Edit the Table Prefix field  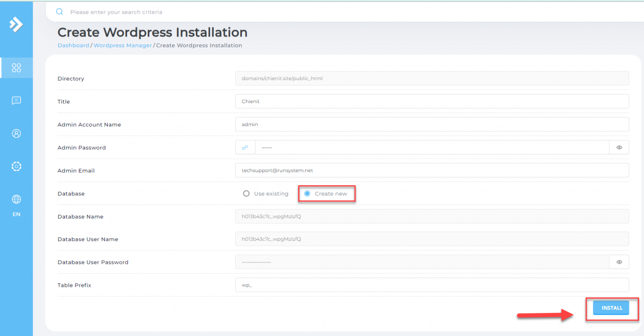pyautogui.click(x=432, y=285)
